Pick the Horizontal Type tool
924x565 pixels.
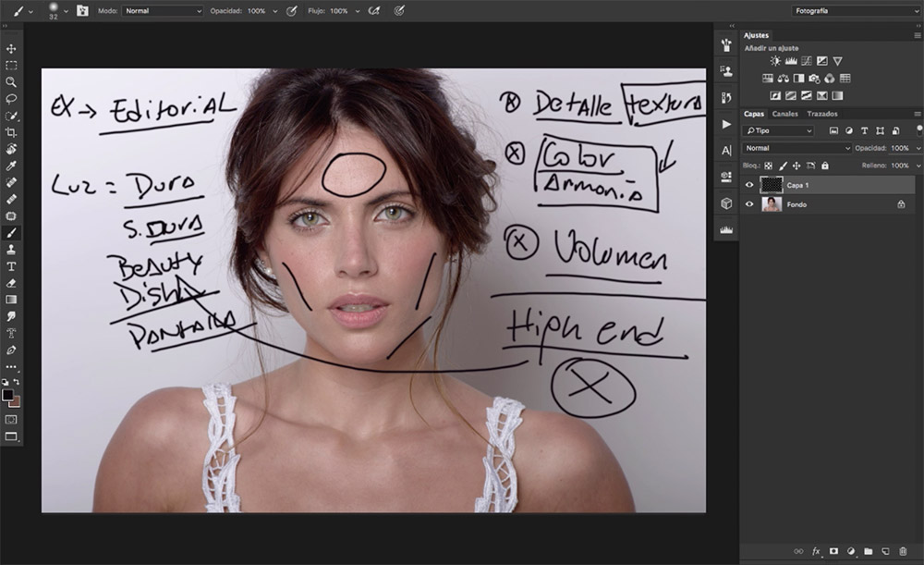point(11,266)
